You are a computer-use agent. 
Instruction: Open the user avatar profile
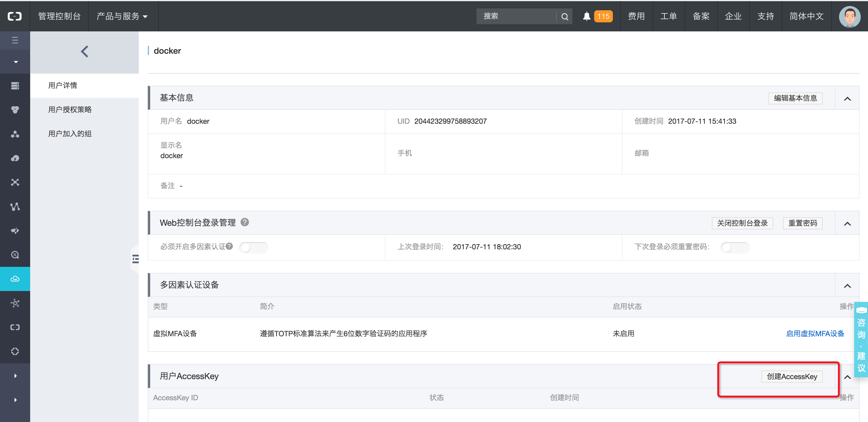pos(850,16)
